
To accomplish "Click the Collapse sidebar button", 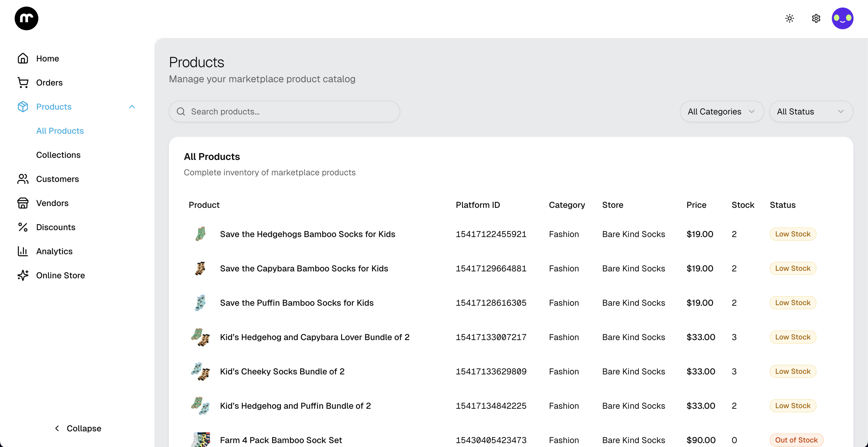I will tap(78, 428).
